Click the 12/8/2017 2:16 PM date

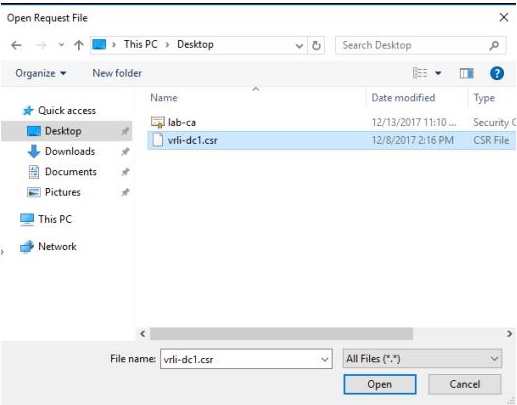click(412, 140)
